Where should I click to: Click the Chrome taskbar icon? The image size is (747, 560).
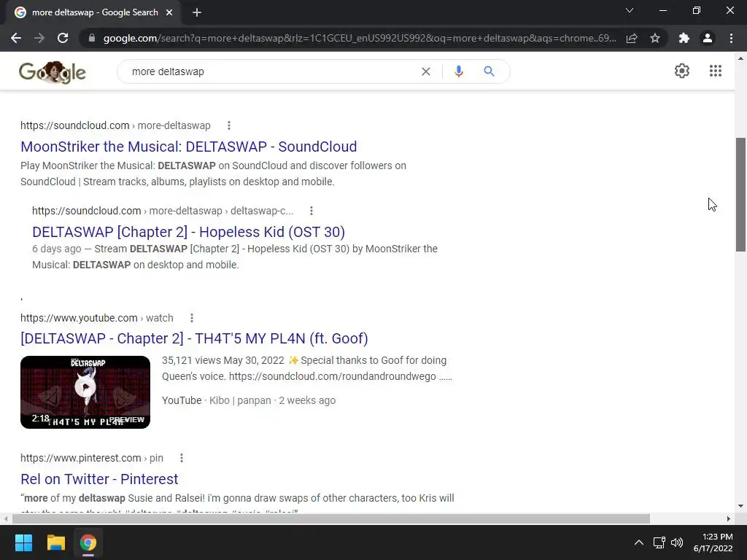pyautogui.click(x=88, y=542)
